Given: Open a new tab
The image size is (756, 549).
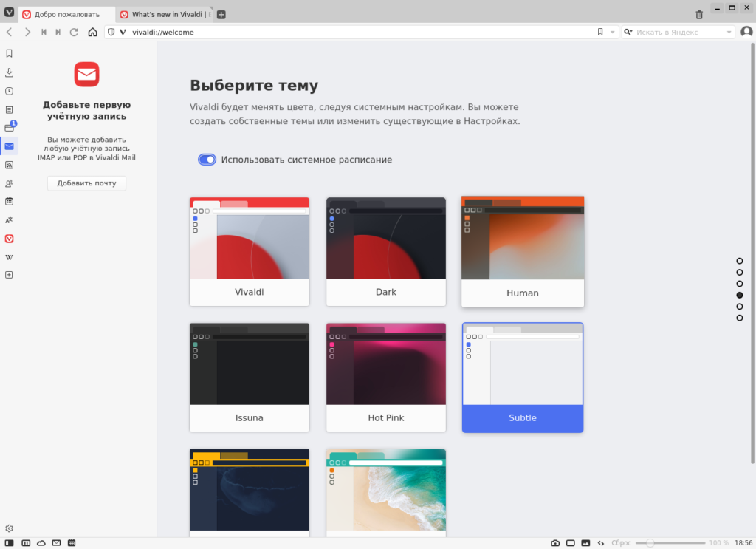Looking at the screenshot, I should tap(221, 15).
